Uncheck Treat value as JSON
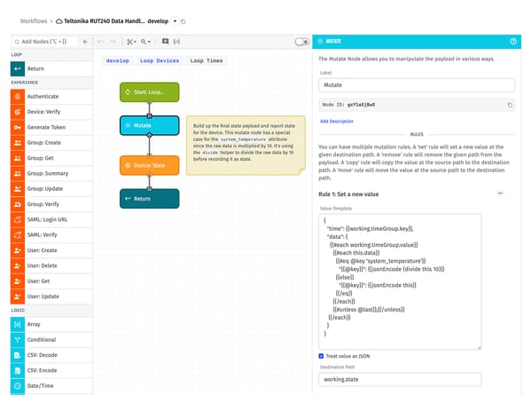This screenshot has height=403, width=532. coord(322,356)
